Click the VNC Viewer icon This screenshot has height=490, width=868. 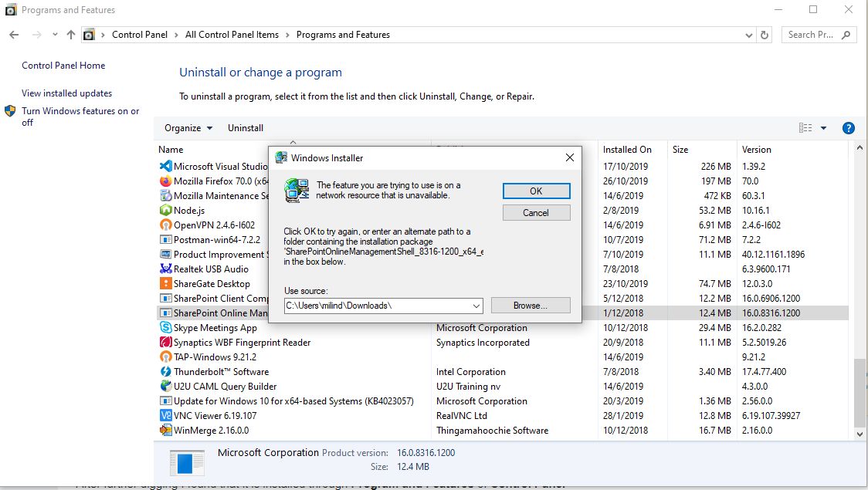[165, 415]
